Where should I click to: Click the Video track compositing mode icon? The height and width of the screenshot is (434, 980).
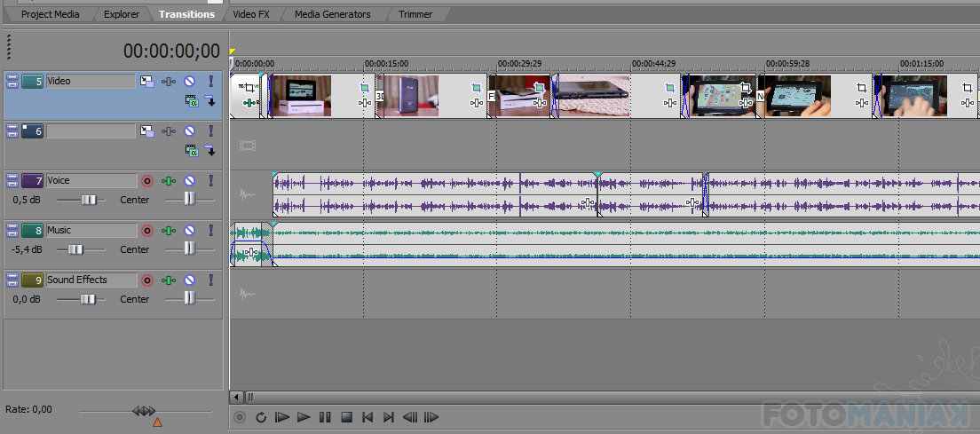(191, 101)
